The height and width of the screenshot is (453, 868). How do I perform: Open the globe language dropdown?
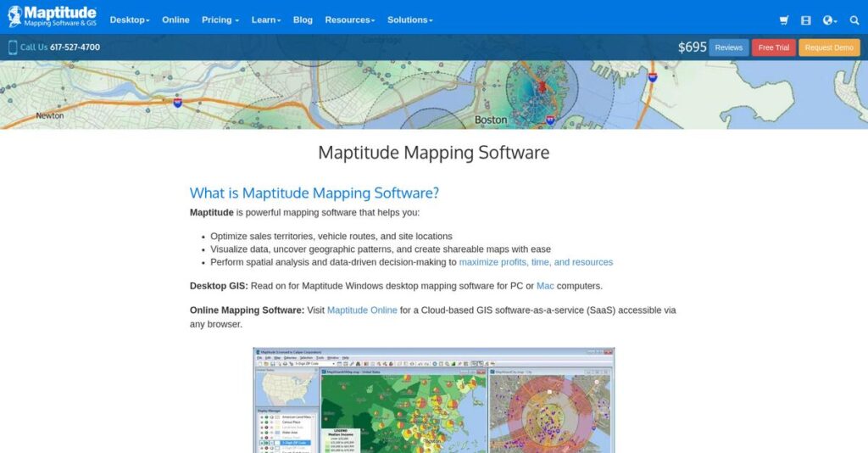tap(830, 20)
